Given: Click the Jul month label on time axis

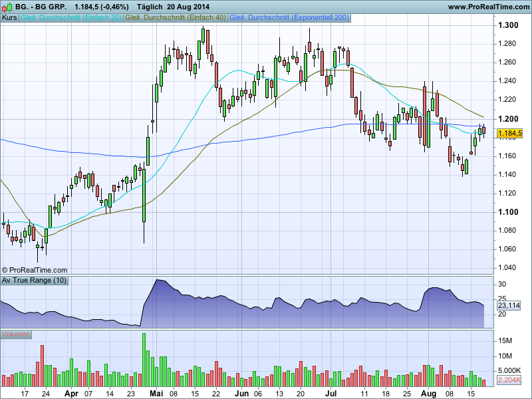Looking at the screenshot, I should 331,394.
